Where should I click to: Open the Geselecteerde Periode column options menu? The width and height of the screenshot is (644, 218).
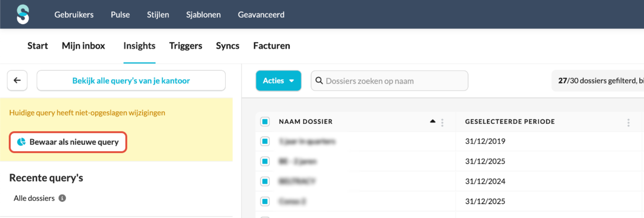click(x=628, y=122)
